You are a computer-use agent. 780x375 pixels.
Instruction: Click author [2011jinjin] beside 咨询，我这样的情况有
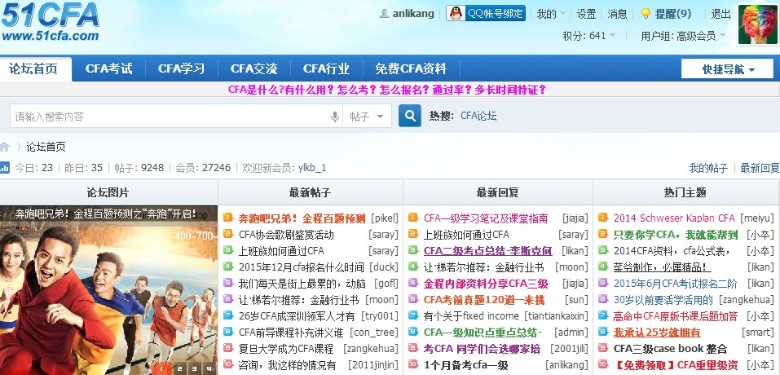pos(374,365)
